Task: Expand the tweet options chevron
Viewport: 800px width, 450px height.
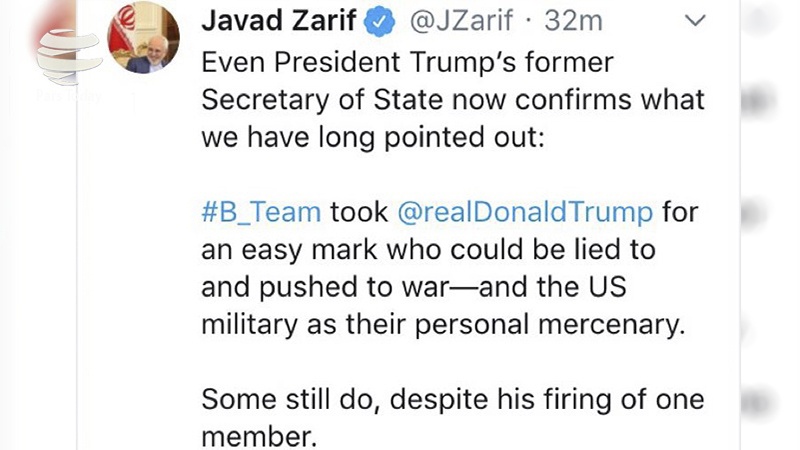Action: (x=694, y=21)
